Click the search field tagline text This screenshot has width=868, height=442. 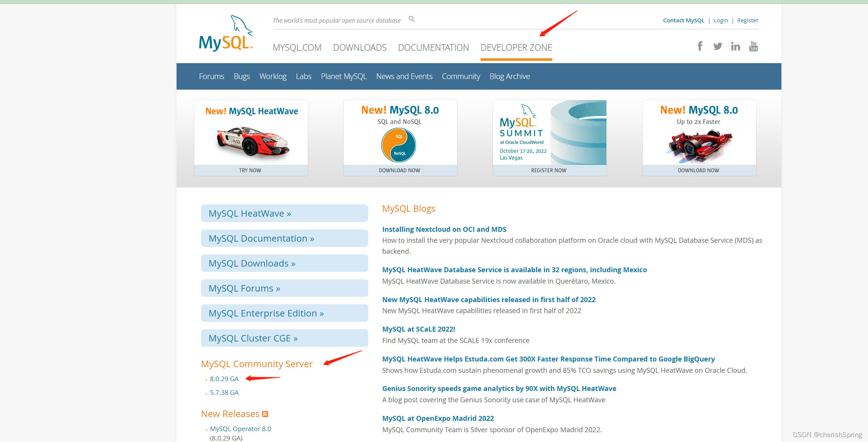[337, 20]
